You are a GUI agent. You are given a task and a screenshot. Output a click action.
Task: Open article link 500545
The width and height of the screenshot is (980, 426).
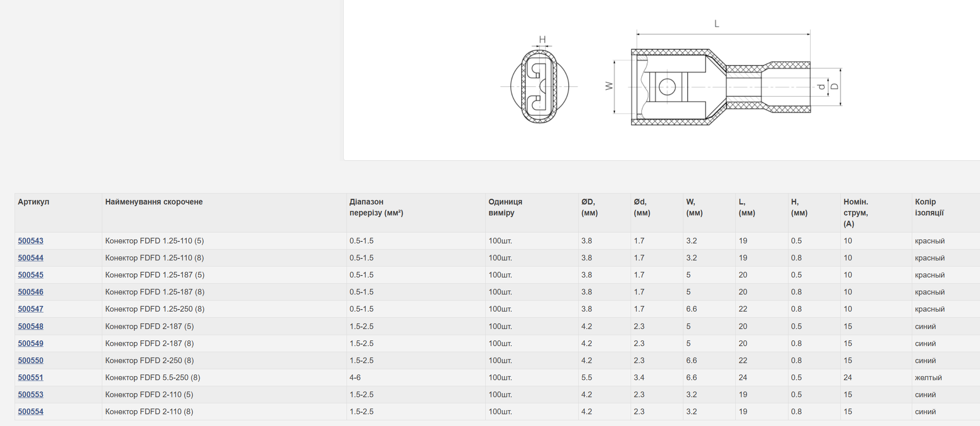30,275
